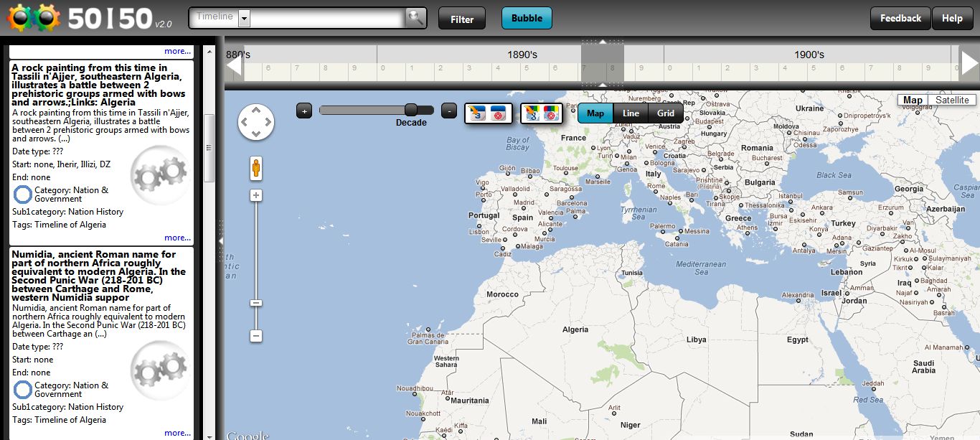Click the colored map icon with number 3
The height and width of the screenshot is (440, 980).
click(532, 113)
